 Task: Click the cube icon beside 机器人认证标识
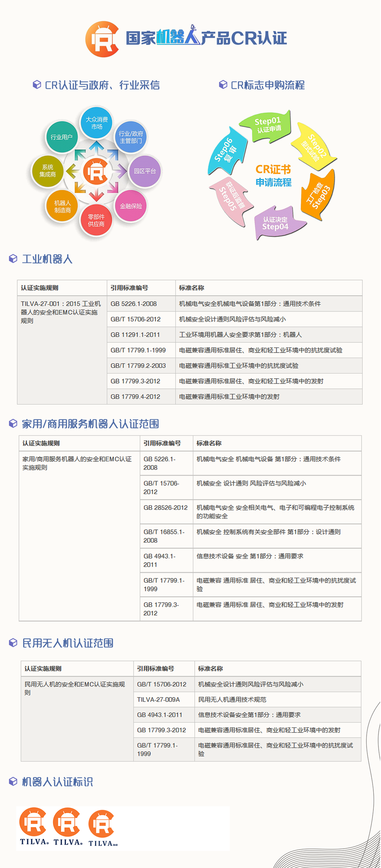coord(13,781)
